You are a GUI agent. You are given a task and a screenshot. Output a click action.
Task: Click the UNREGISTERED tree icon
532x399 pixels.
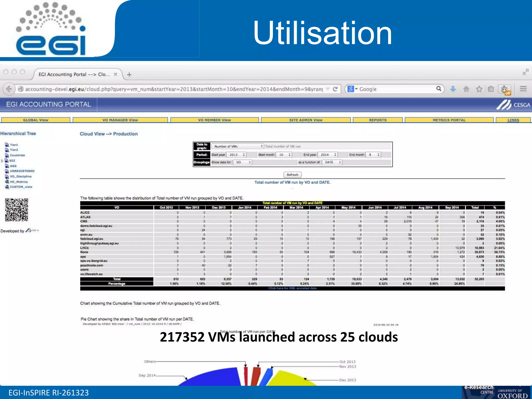[x=7, y=171]
